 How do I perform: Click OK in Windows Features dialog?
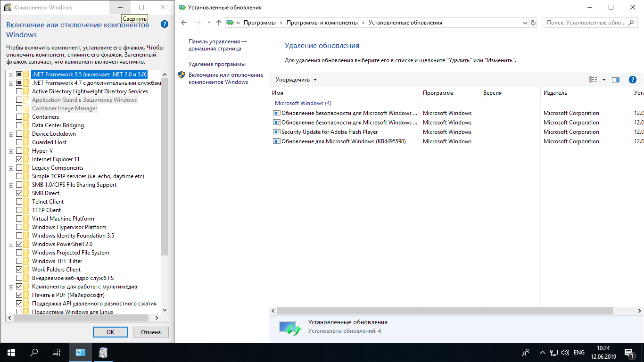(x=110, y=332)
